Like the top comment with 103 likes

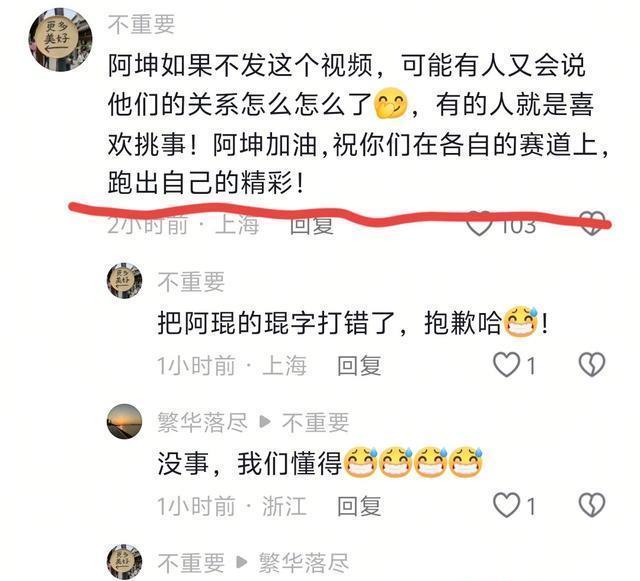pyautogui.click(x=479, y=224)
